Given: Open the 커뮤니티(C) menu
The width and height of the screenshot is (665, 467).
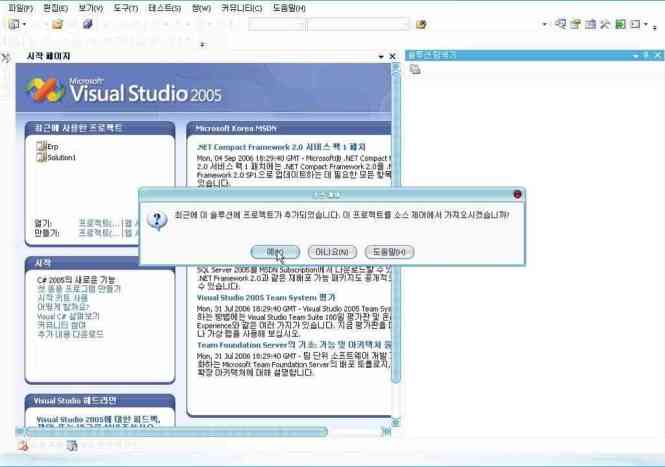Looking at the screenshot, I should (x=241, y=8).
